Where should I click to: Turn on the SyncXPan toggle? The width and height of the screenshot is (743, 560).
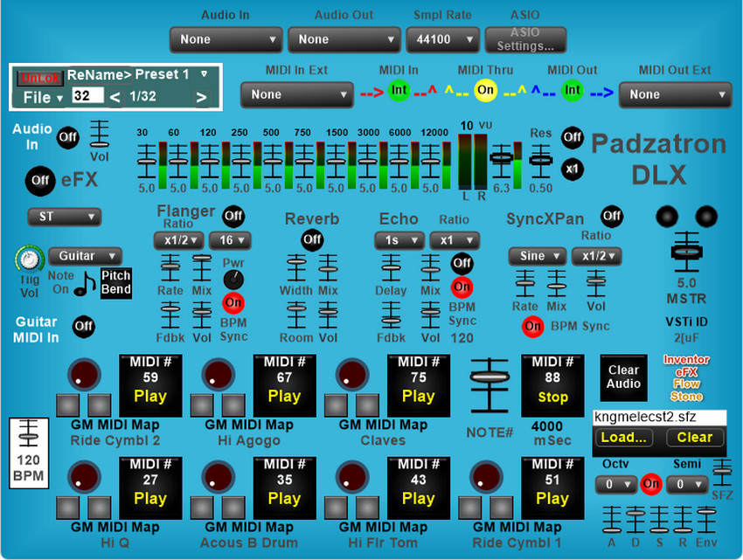[612, 216]
